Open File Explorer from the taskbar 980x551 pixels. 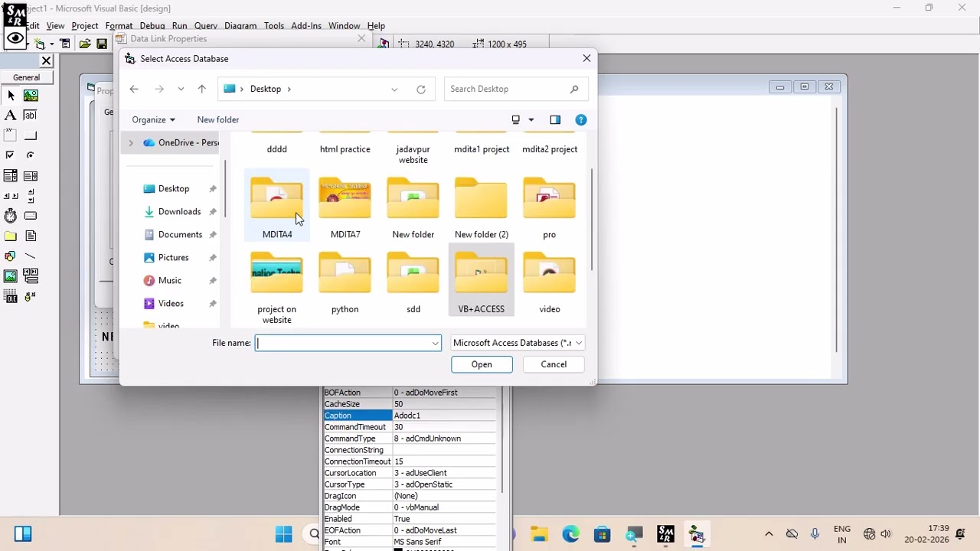(540, 534)
